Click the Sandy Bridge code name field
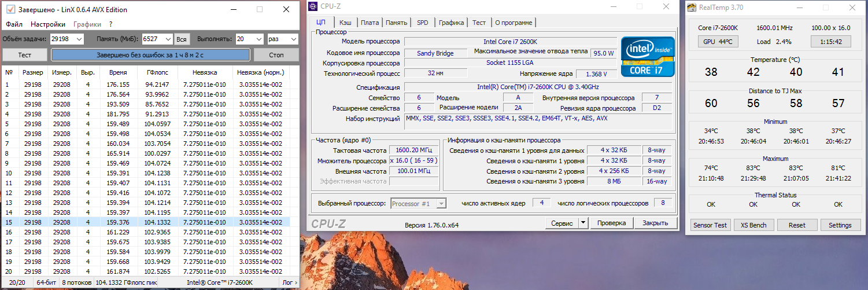868x290 pixels. pos(435,53)
